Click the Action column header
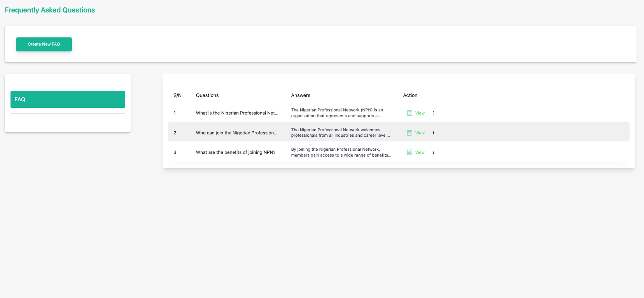 410,95
